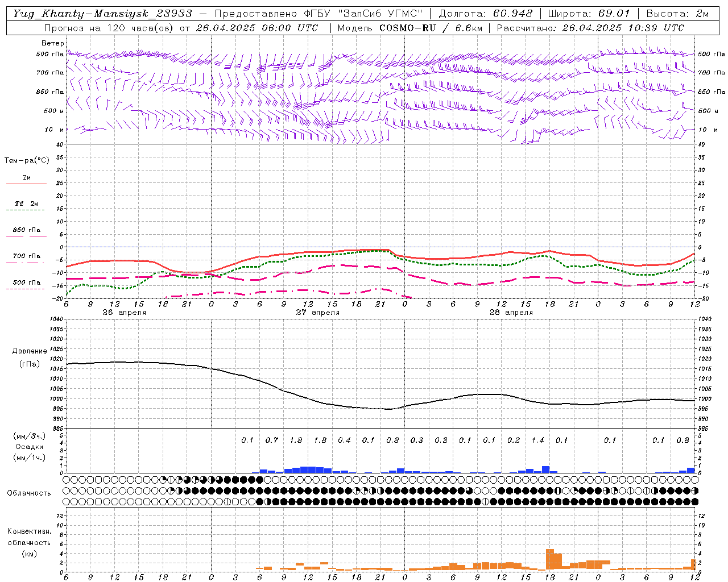The image size is (728, 582).
Task: Click the date label 27 апреля
Action: pos(318,313)
